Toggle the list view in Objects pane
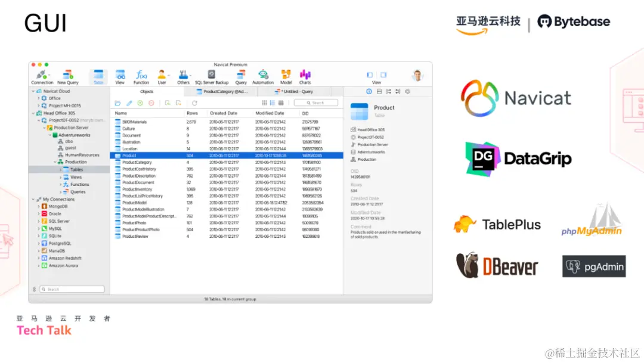 coord(271,103)
